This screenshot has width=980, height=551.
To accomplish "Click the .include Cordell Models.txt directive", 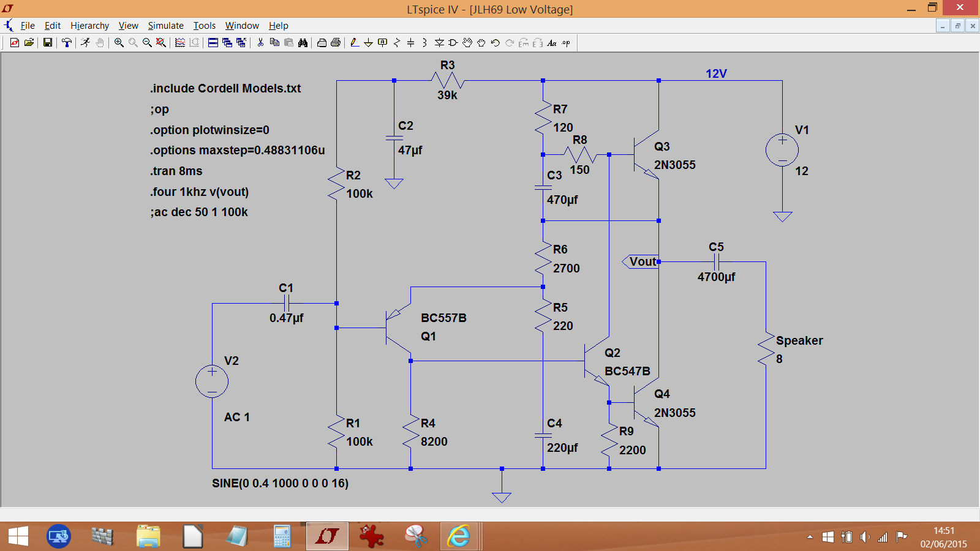I will [226, 88].
